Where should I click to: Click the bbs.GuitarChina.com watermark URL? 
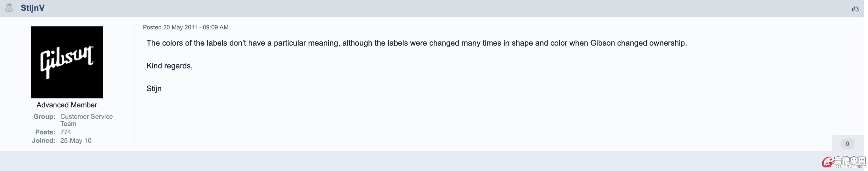850,166
